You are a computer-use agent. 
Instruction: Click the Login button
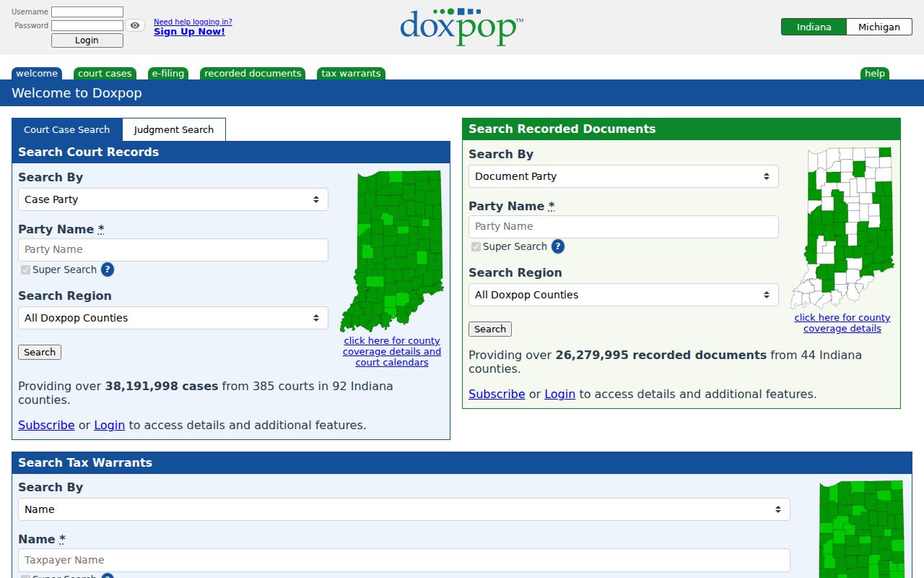[x=87, y=40]
